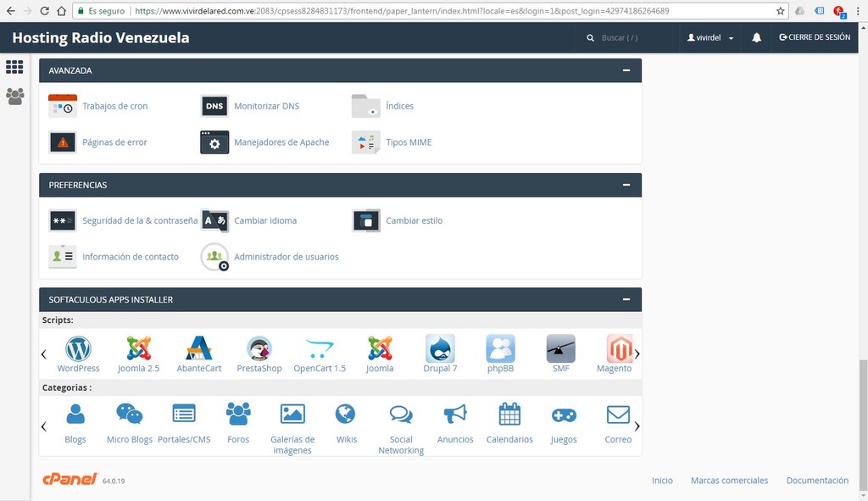868x501 pixels.
Task: Click the page vertical scrollbar thumb
Action: [x=863, y=424]
